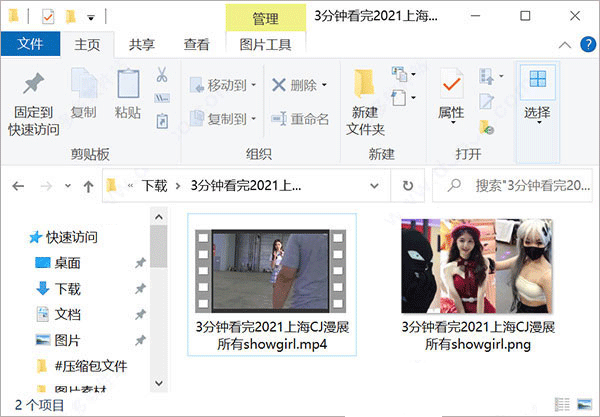Image resolution: width=600 pixels, height=417 pixels.
Task: Click the Properties (属性) checkmark icon
Action: [x=452, y=83]
